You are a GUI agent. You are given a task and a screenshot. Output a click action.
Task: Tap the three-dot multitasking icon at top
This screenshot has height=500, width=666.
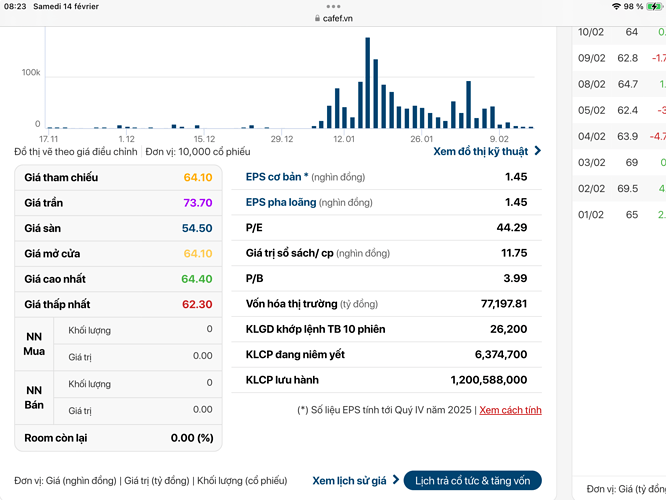(x=333, y=5)
